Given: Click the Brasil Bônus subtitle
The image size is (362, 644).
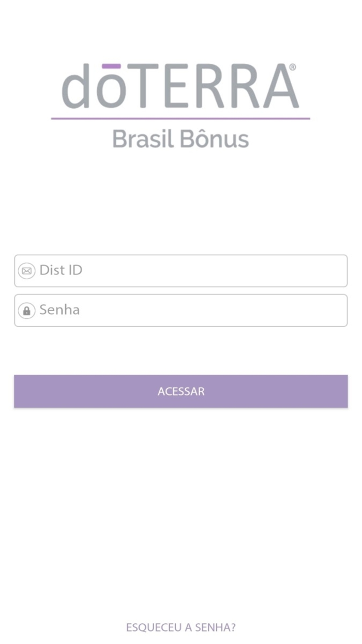Looking at the screenshot, I should click(180, 138).
